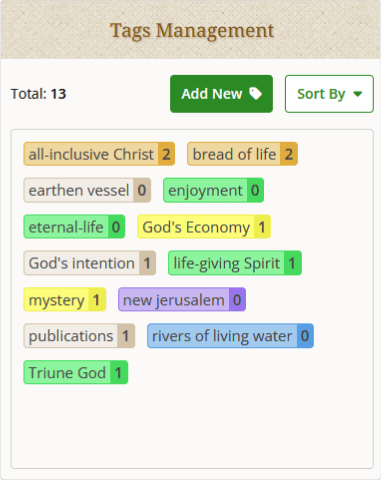Open the publications tag
The width and height of the screenshot is (381, 480).
click(x=79, y=336)
